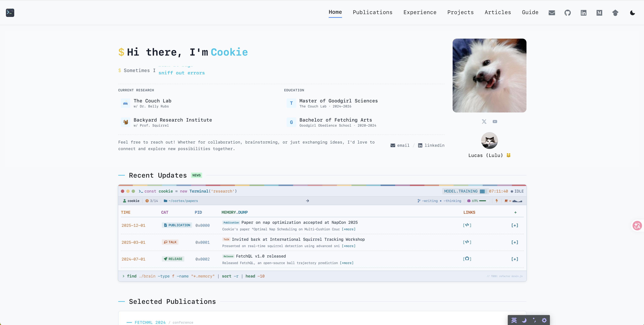Click the GitHub icon on FetchQL release row
The height and width of the screenshot is (325, 644).
(x=467, y=259)
